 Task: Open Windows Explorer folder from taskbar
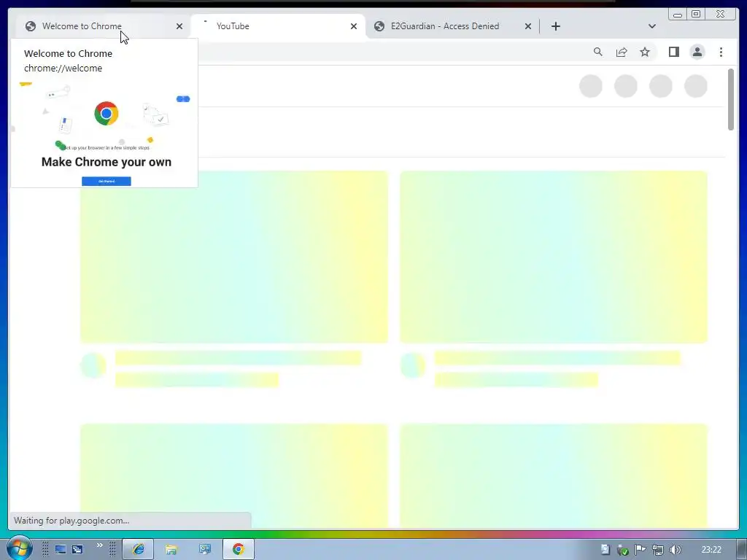click(171, 550)
